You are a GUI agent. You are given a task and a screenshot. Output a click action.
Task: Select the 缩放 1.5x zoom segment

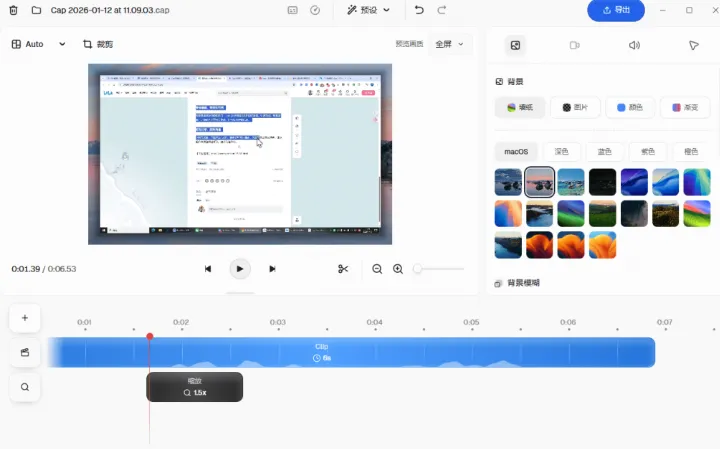[195, 387]
